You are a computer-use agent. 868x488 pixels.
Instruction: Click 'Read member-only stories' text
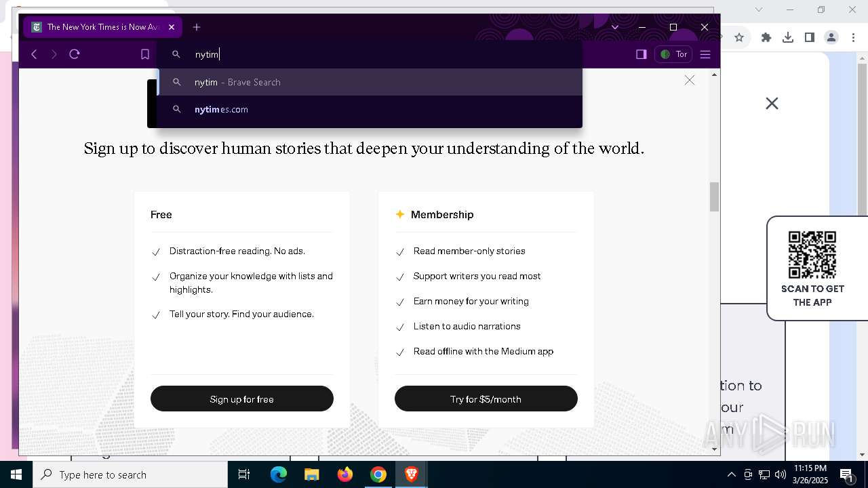(469, 251)
